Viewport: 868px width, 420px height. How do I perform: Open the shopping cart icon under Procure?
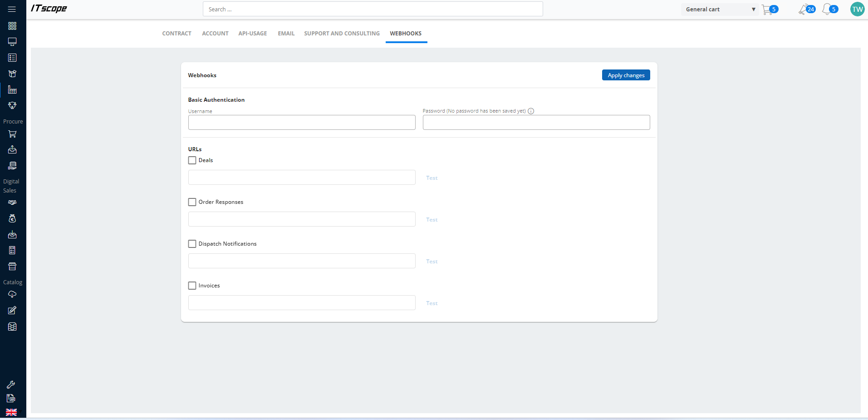pyautogui.click(x=12, y=134)
